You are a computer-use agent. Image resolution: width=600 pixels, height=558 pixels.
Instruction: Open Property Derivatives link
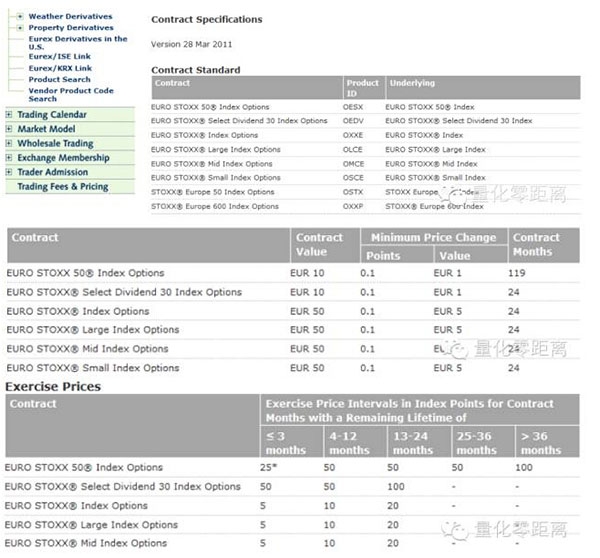pyautogui.click(x=71, y=28)
